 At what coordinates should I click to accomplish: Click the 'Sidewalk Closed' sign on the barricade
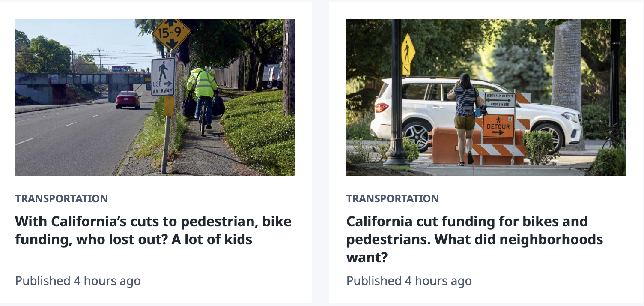[x=500, y=100]
